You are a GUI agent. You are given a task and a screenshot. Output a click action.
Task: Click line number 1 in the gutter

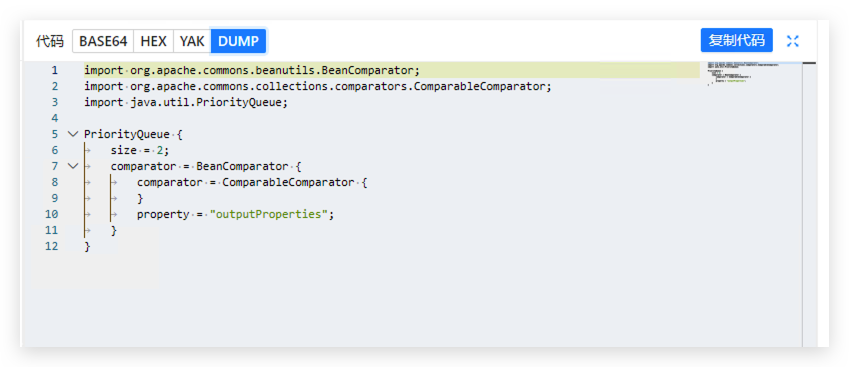point(54,70)
